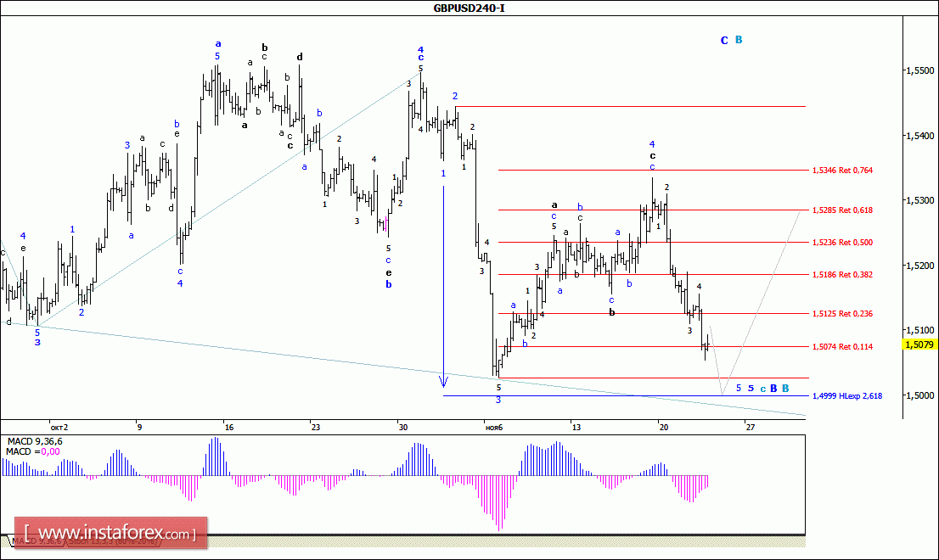Select the 1,5125 Ret 0,236 Fibonacci label

pos(842,313)
